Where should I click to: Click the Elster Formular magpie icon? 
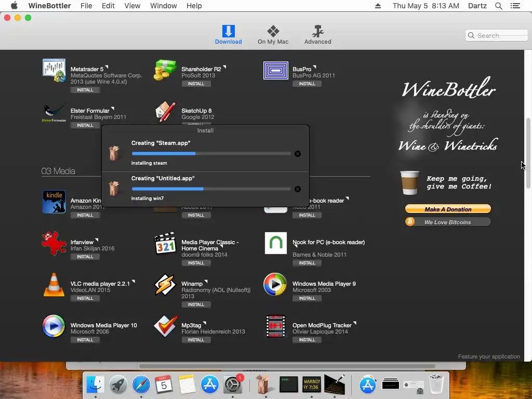point(54,113)
